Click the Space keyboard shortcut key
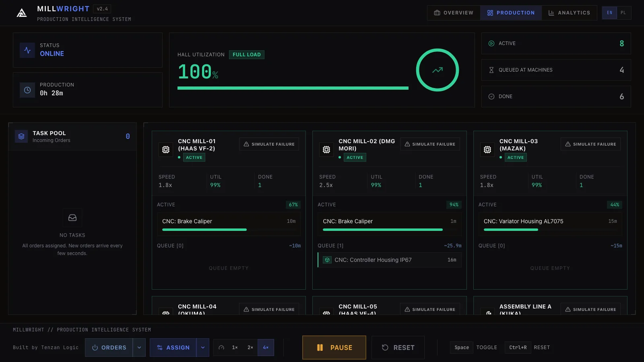Viewport: 644px width, 362px height. point(462,348)
